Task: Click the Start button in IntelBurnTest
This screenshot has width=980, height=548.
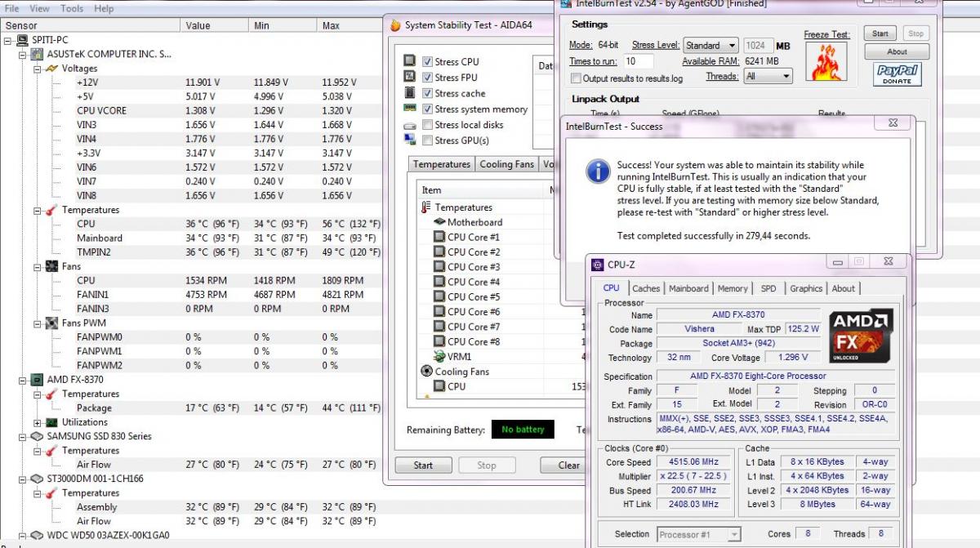Action: point(880,33)
